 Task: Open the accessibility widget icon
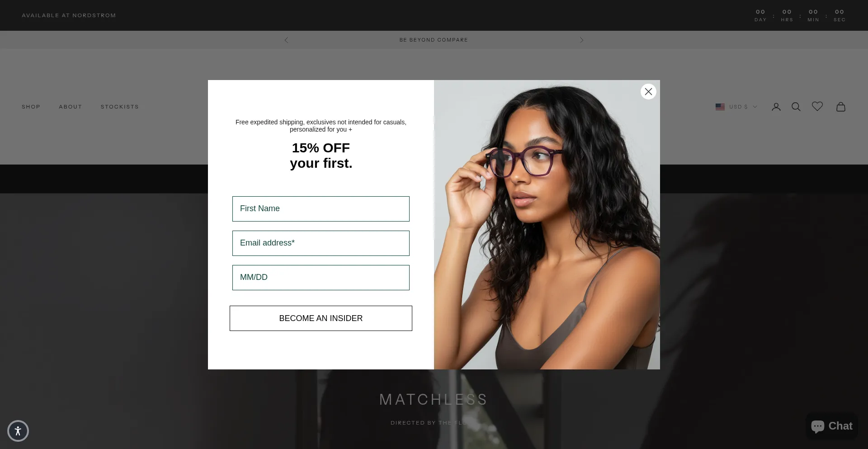coord(18,431)
